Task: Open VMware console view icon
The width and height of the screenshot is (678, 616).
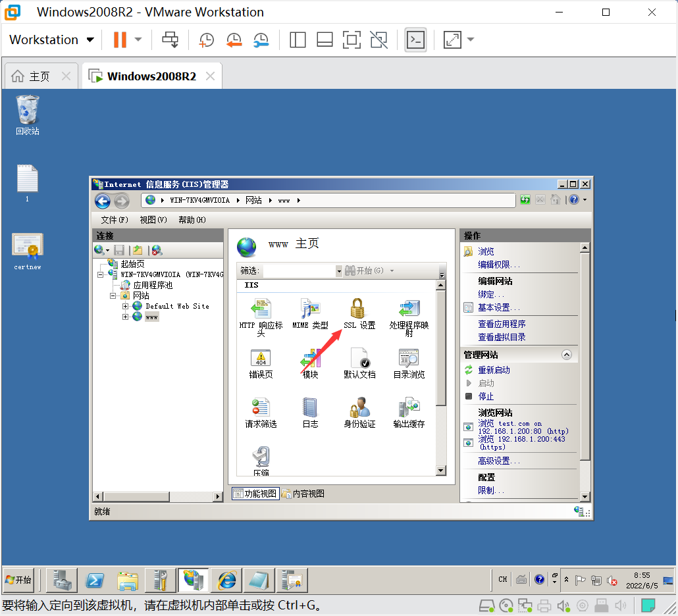Action: pos(415,39)
